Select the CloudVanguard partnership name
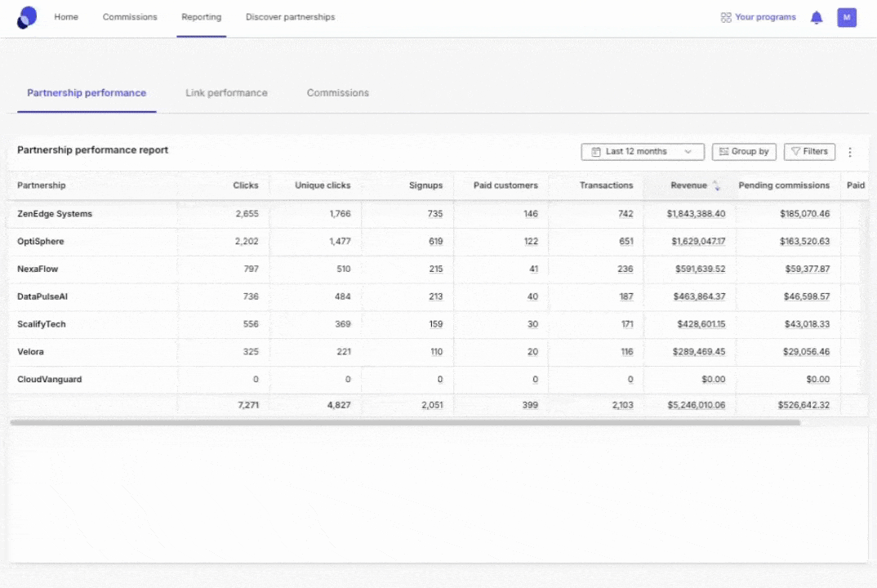 pyautogui.click(x=49, y=379)
